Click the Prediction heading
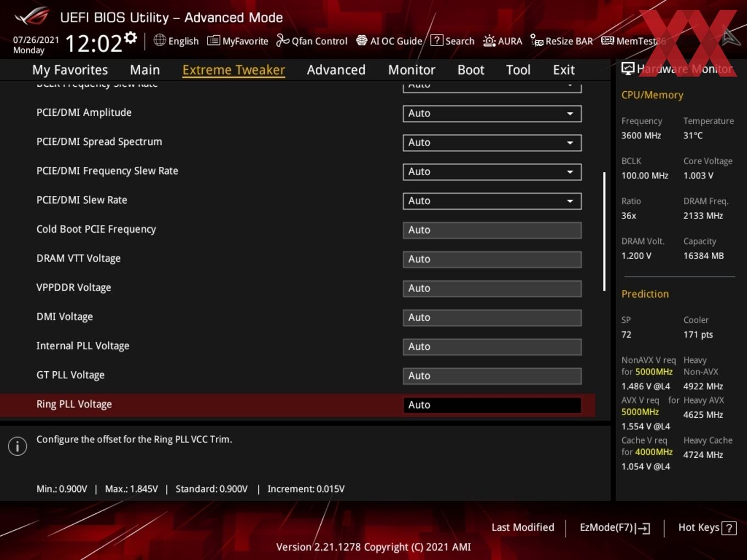The width and height of the screenshot is (747, 560). coord(645,294)
